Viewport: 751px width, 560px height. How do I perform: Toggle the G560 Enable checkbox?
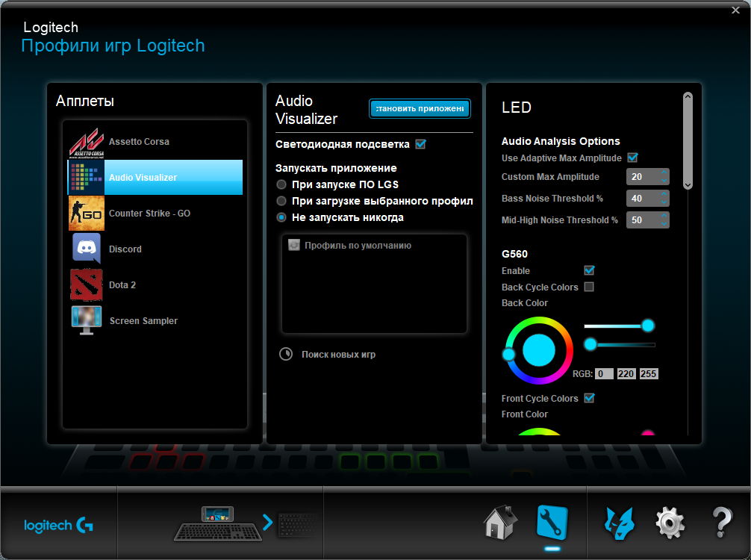(589, 270)
